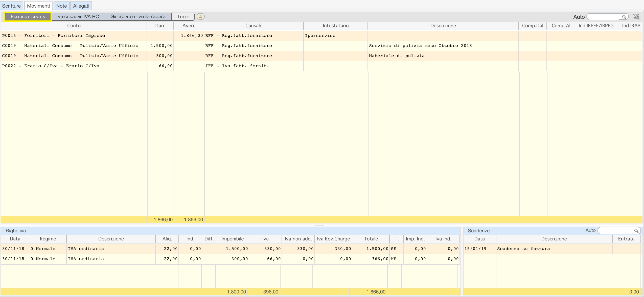Click the Aliq. header in Righe iva
The height and width of the screenshot is (297, 644).
pos(167,239)
